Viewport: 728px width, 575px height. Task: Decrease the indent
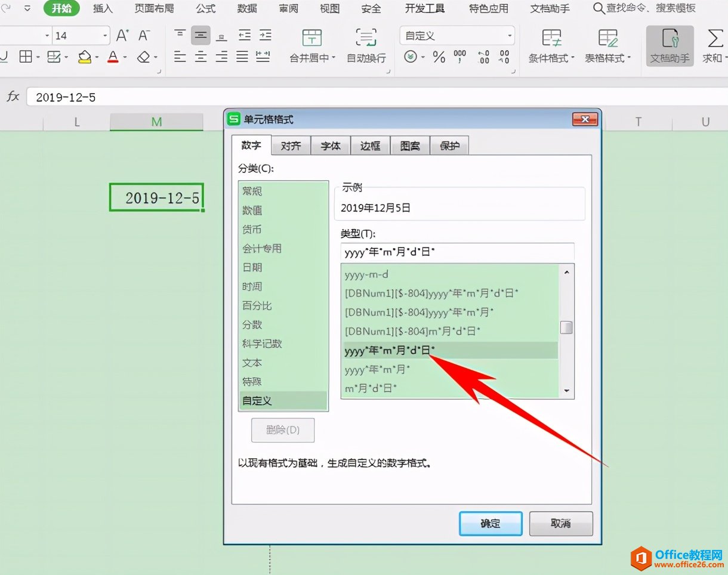(x=244, y=35)
